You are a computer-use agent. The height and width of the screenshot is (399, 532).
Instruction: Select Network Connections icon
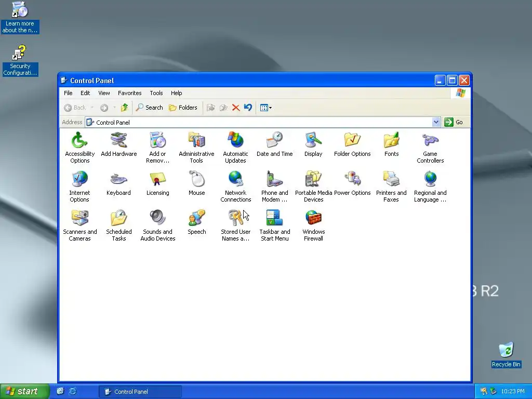235,187
